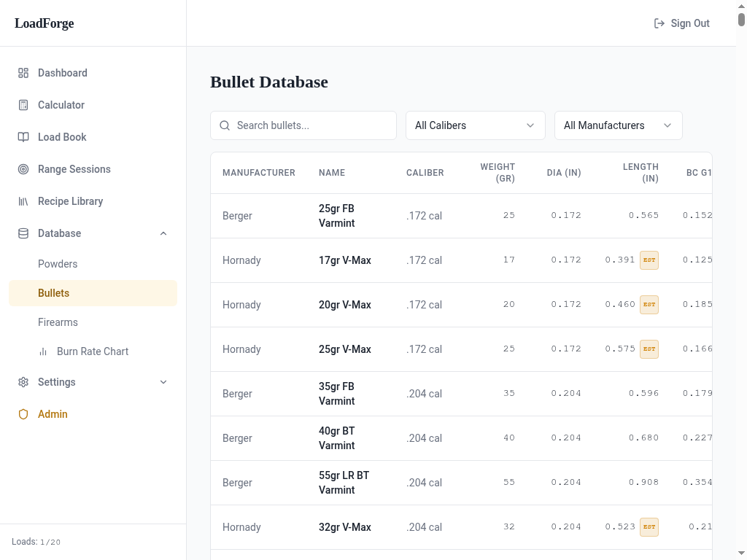Click the vertical page scrollbar thumb

click(741, 20)
